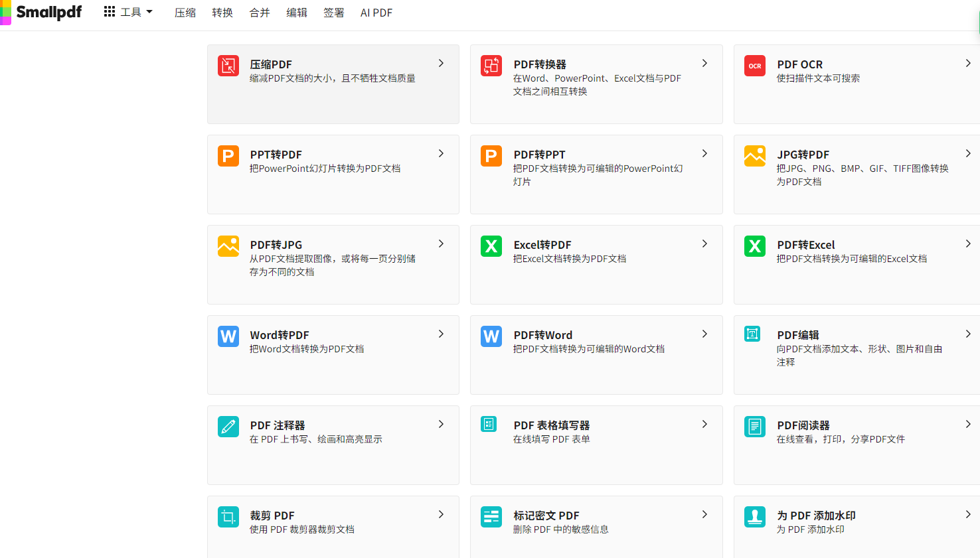Click the green Excel转PDF icon

pos(491,246)
